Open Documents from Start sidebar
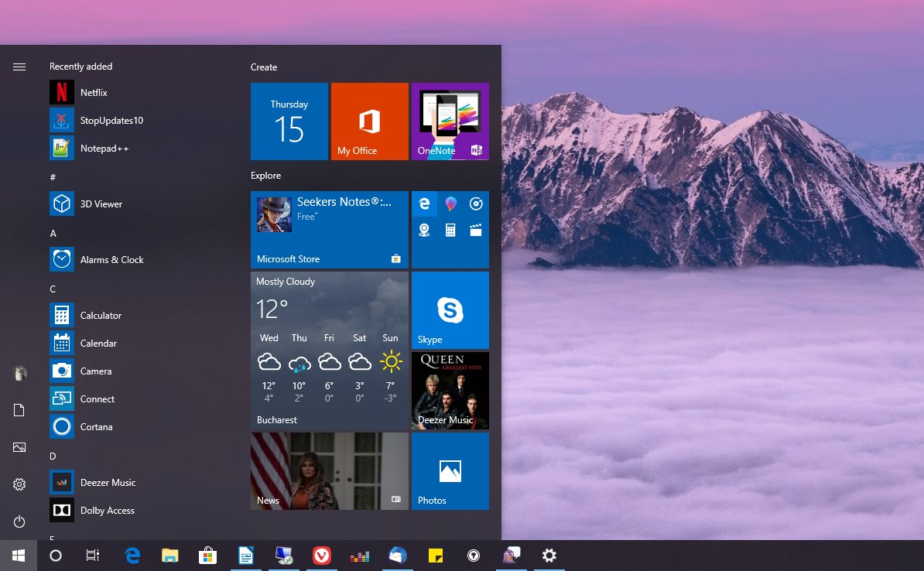 pyautogui.click(x=19, y=410)
